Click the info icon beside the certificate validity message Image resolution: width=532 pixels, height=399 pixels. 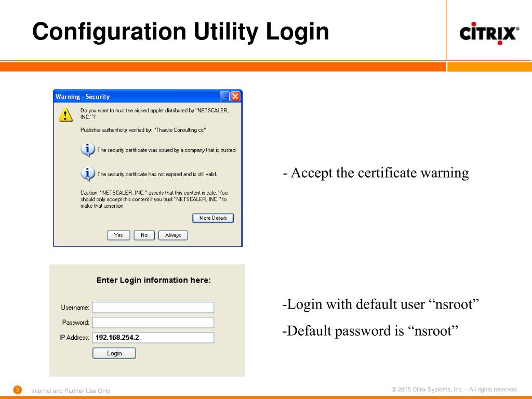coord(89,174)
